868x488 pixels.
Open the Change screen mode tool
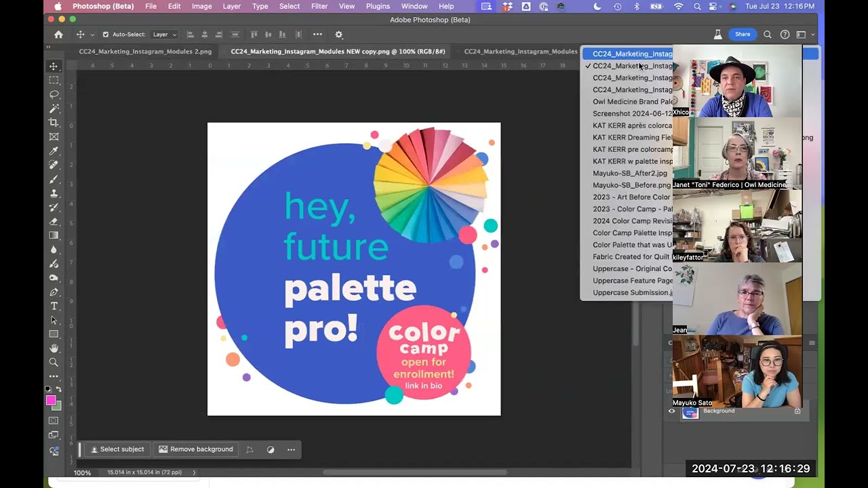tap(54, 435)
